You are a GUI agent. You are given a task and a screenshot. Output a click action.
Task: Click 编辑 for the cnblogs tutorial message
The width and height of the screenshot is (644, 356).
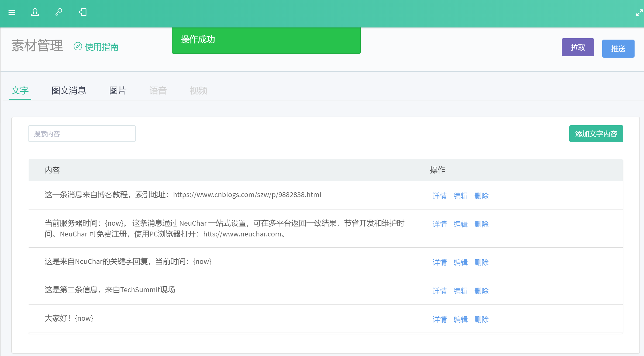coord(461,196)
